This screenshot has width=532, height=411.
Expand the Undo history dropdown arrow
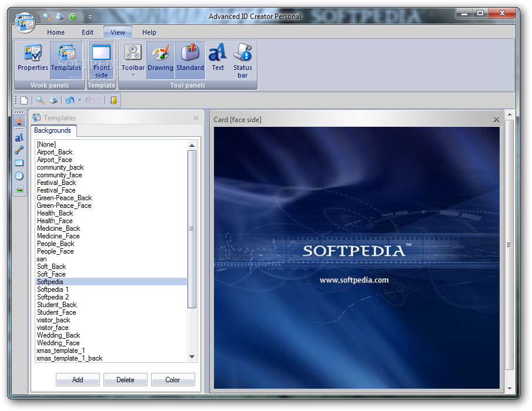(x=80, y=100)
